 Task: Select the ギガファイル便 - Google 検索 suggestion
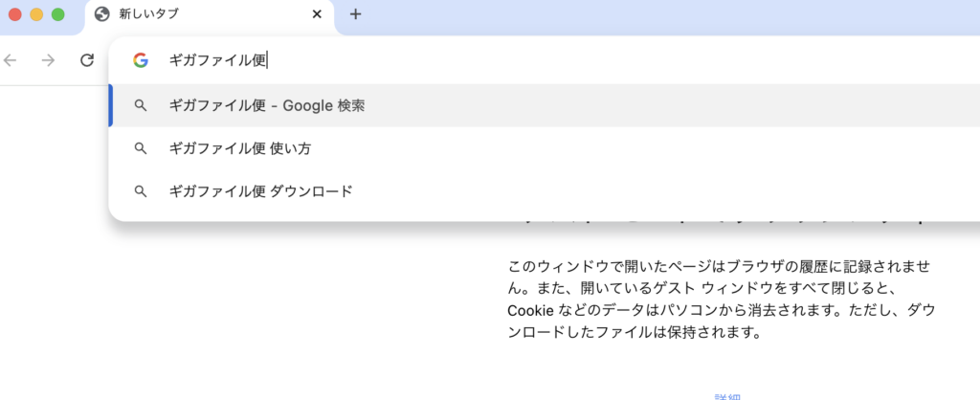pyautogui.click(x=545, y=105)
